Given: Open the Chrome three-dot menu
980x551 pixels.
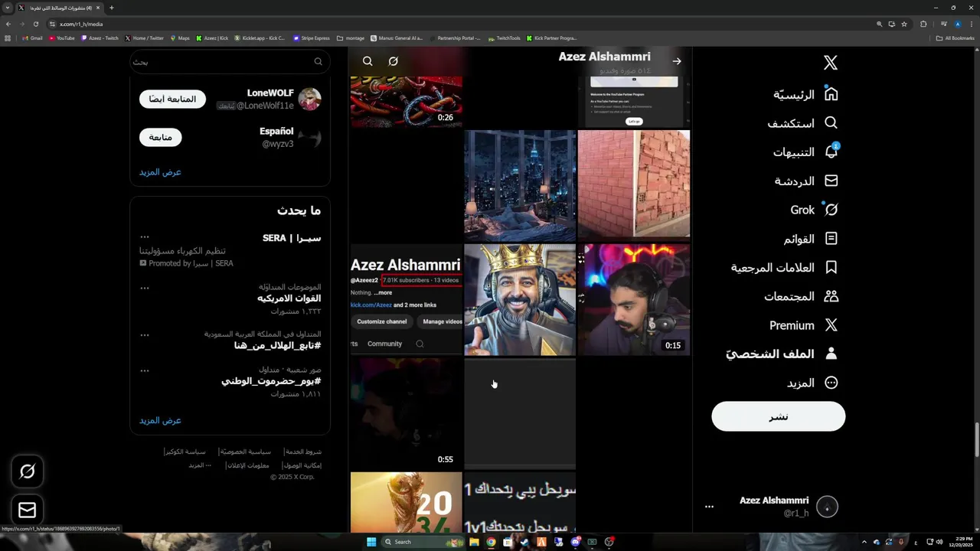Looking at the screenshot, I should pyautogui.click(x=971, y=24).
